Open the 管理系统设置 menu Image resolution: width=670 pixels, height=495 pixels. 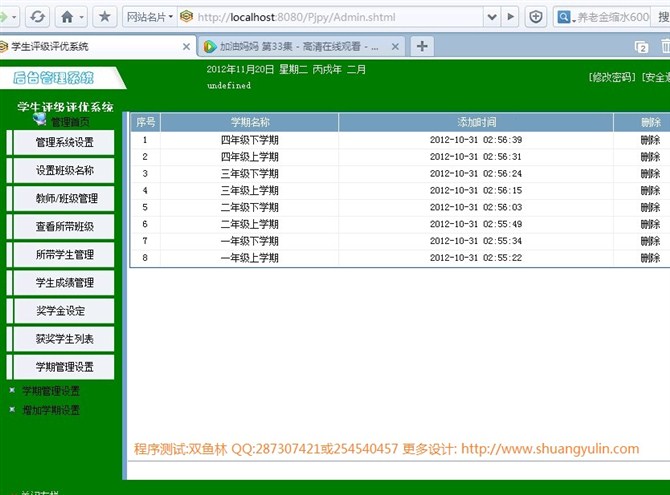point(64,142)
